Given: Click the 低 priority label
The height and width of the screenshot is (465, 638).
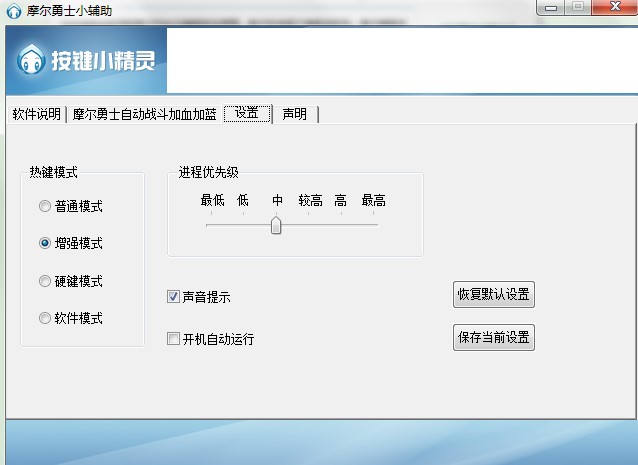Looking at the screenshot, I should click(243, 200).
